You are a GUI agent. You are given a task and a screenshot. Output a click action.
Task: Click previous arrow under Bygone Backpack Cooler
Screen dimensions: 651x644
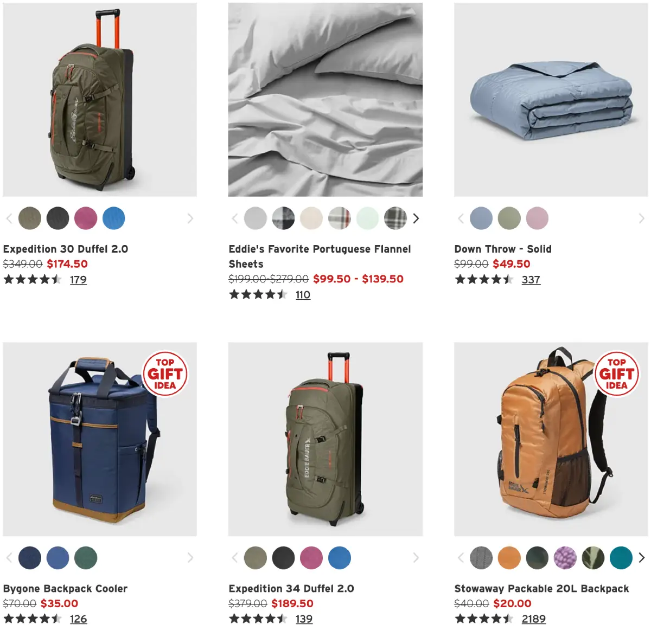pos(9,557)
